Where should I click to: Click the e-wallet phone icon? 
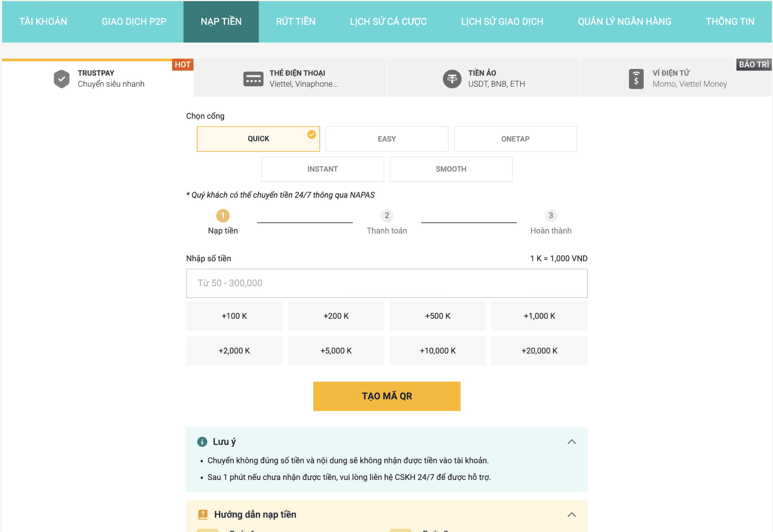636,79
